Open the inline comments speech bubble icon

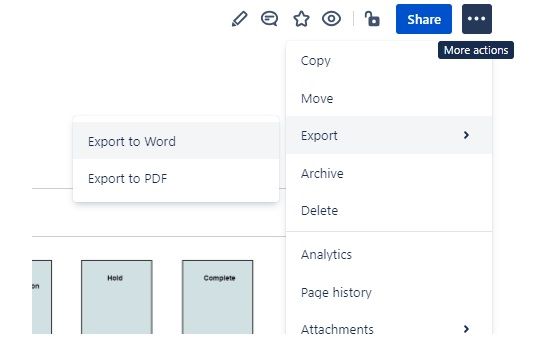tap(270, 19)
